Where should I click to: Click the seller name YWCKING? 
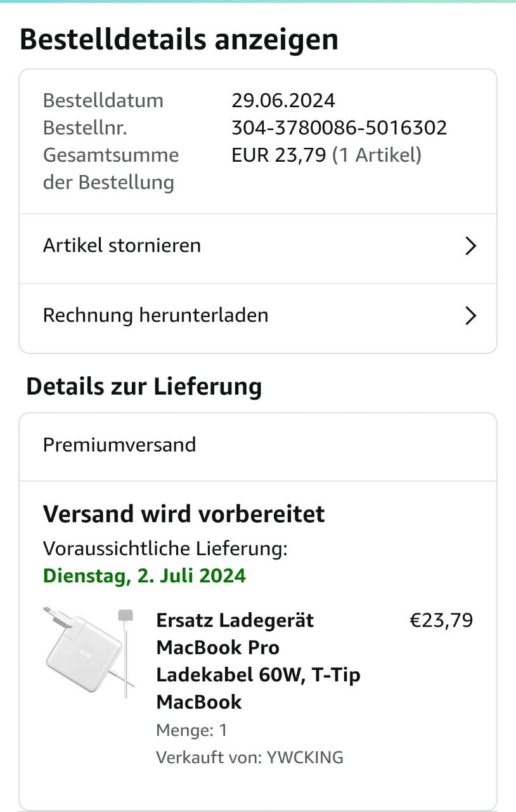tap(304, 757)
